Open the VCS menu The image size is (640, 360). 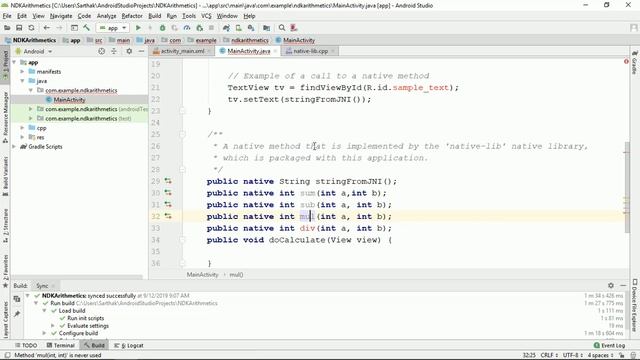point(206,16)
